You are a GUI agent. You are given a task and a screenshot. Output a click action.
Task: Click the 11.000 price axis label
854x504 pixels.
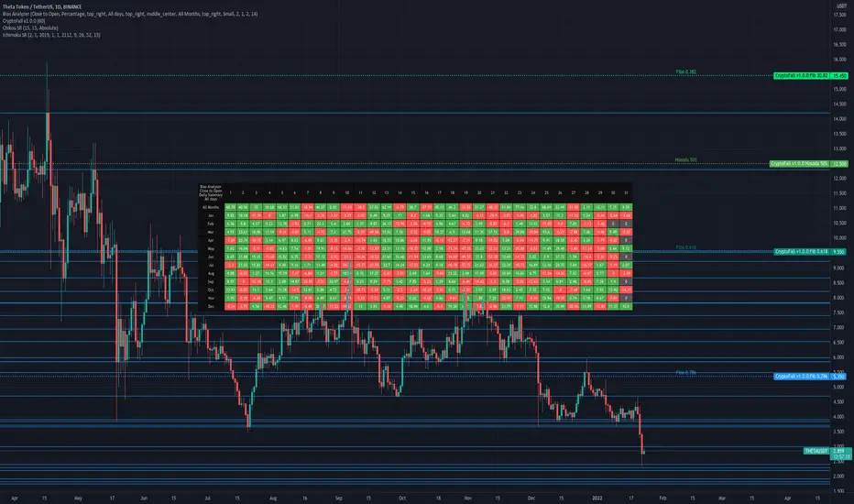pos(839,208)
